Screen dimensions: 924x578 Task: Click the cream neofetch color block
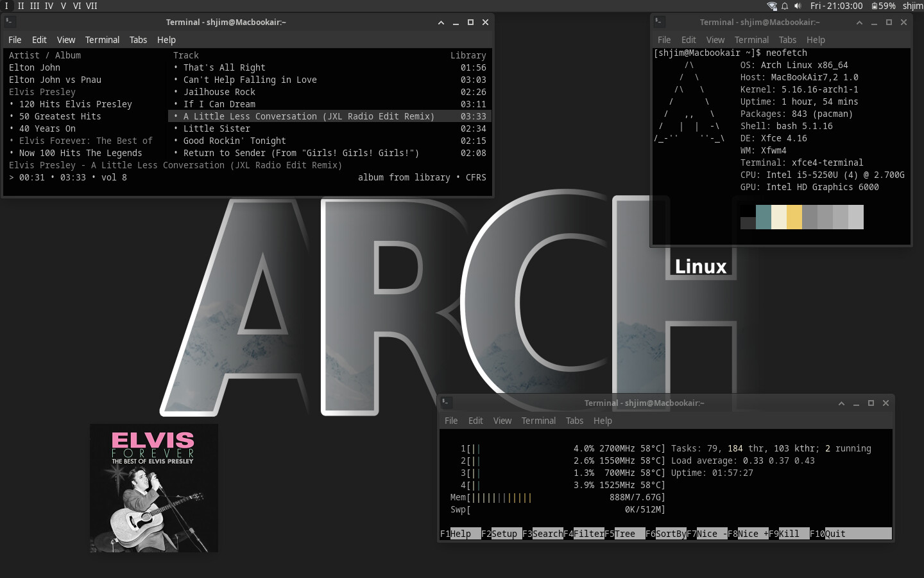779,217
